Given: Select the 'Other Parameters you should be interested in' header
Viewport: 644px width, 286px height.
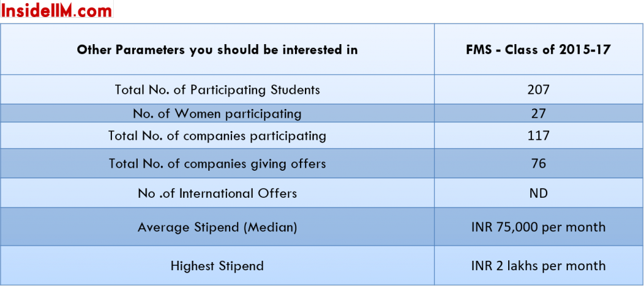Looking at the screenshot, I should tap(217, 49).
